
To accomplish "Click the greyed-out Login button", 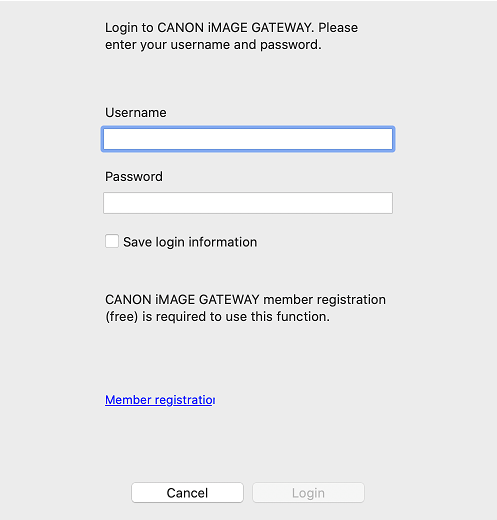I will (x=308, y=493).
